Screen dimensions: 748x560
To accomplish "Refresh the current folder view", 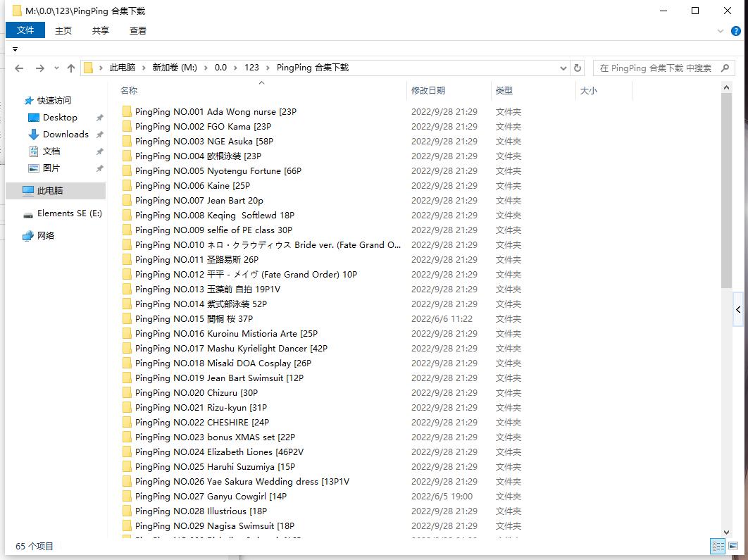I will point(578,68).
